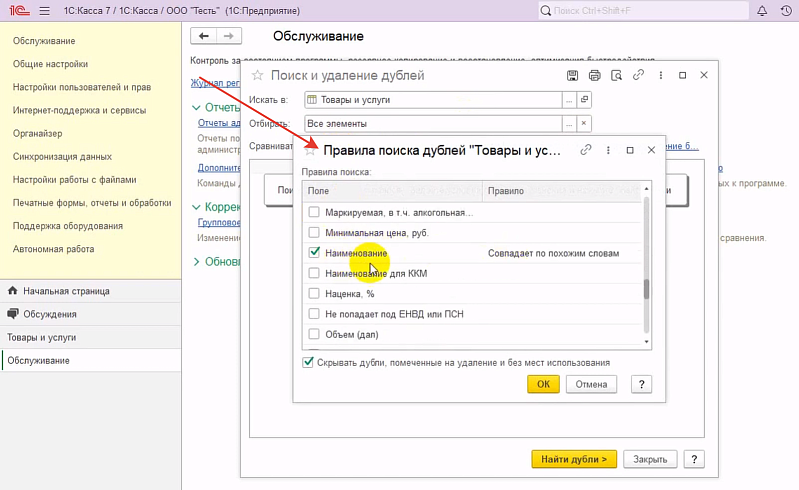
Task: Uncheck Скрывать дубли, помеченные на удаление checkbox
Action: tap(308, 363)
